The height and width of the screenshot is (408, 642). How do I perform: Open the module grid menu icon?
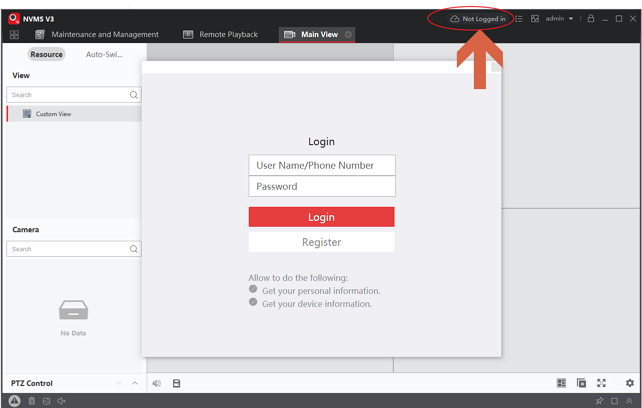(14, 35)
